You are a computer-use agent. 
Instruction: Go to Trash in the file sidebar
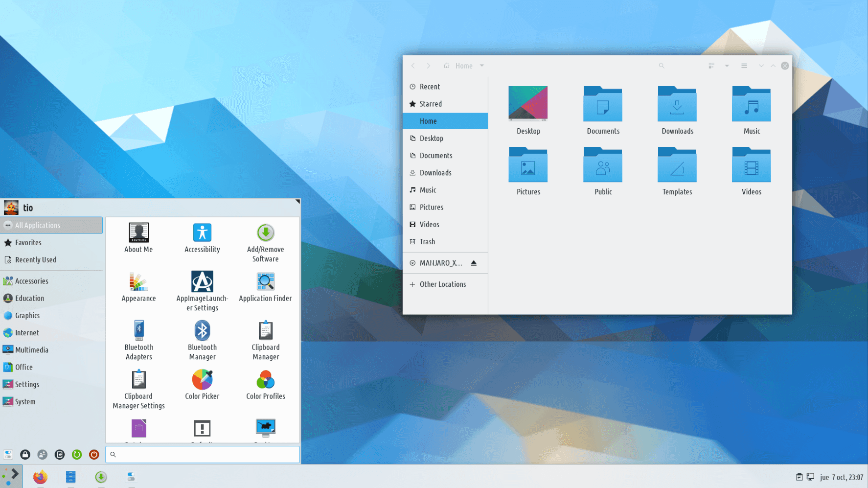click(427, 242)
